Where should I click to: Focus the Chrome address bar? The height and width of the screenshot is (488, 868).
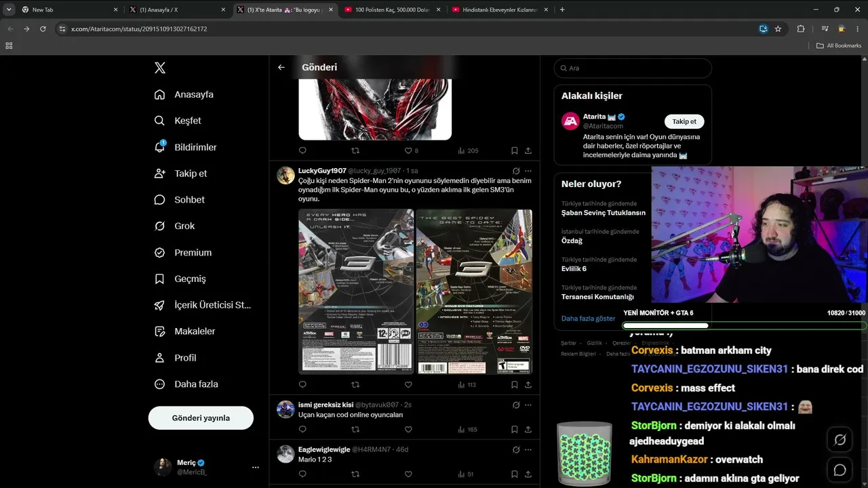pyautogui.click(x=407, y=28)
